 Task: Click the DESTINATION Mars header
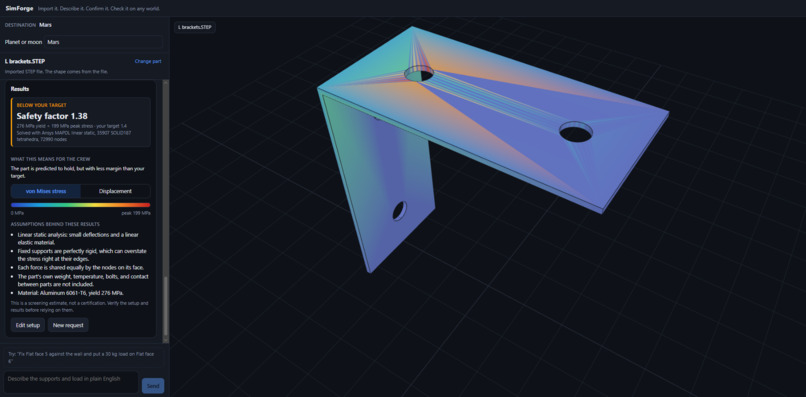point(28,25)
